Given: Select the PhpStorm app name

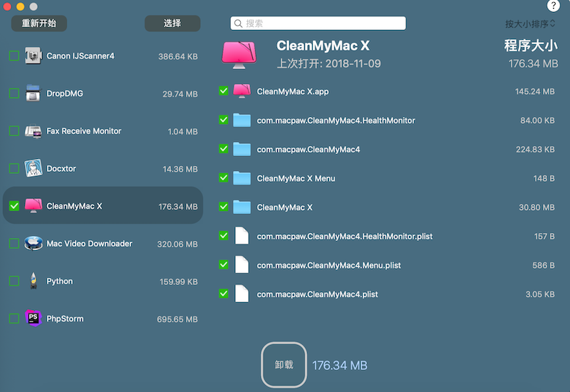Looking at the screenshot, I should pyautogui.click(x=65, y=319).
